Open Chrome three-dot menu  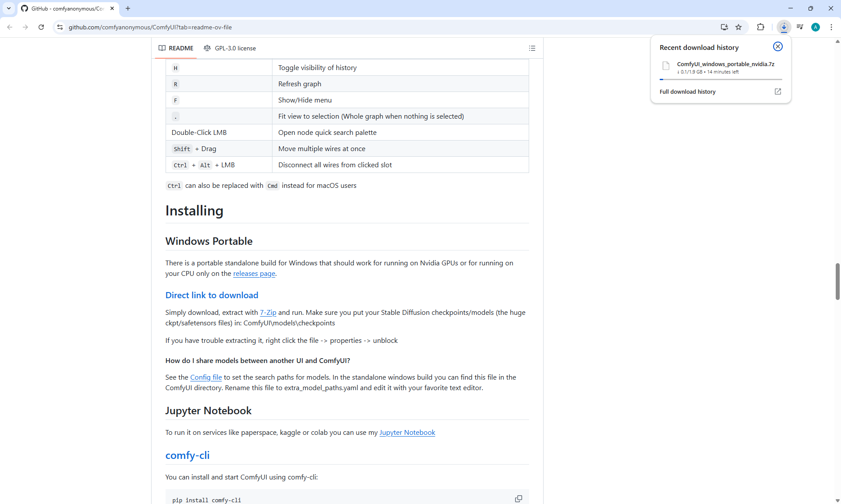tap(831, 27)
